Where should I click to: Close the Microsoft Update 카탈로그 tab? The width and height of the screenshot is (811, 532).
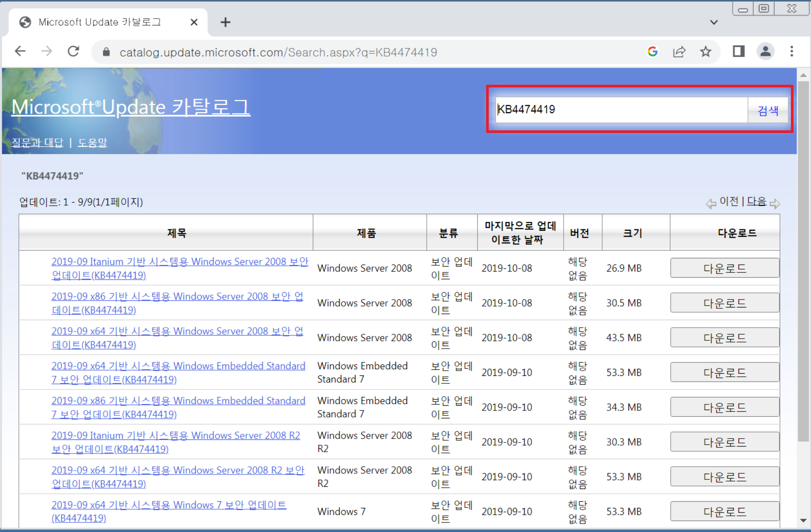pyautogui.click(x=194, y=22)
